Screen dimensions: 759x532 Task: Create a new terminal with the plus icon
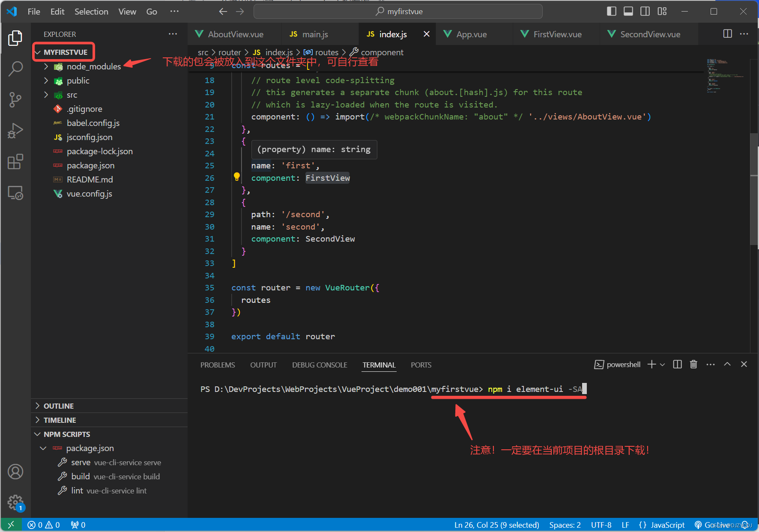[x=650, y=365]
